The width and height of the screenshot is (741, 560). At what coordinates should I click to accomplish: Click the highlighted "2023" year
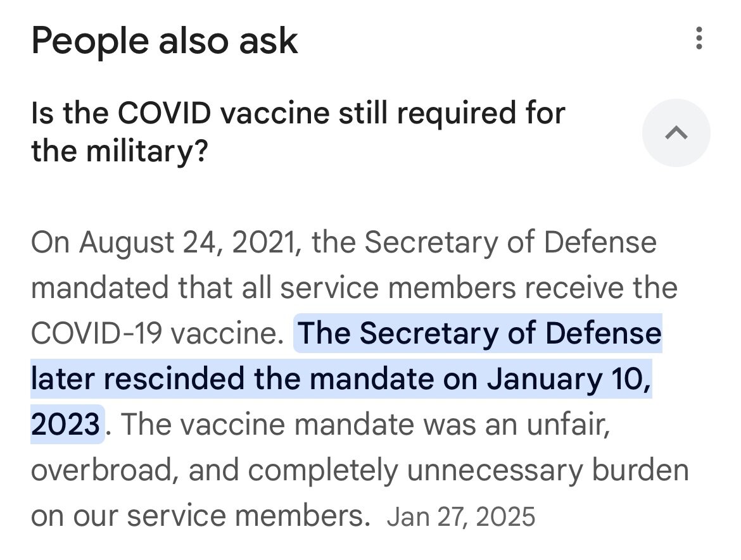click(x=65, y=424)
